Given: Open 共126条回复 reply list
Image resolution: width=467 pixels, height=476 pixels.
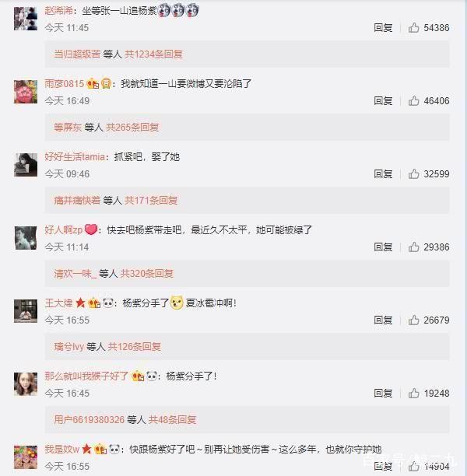Looking at the screenshot, I should pyautogui.click(x=135, y=346).
